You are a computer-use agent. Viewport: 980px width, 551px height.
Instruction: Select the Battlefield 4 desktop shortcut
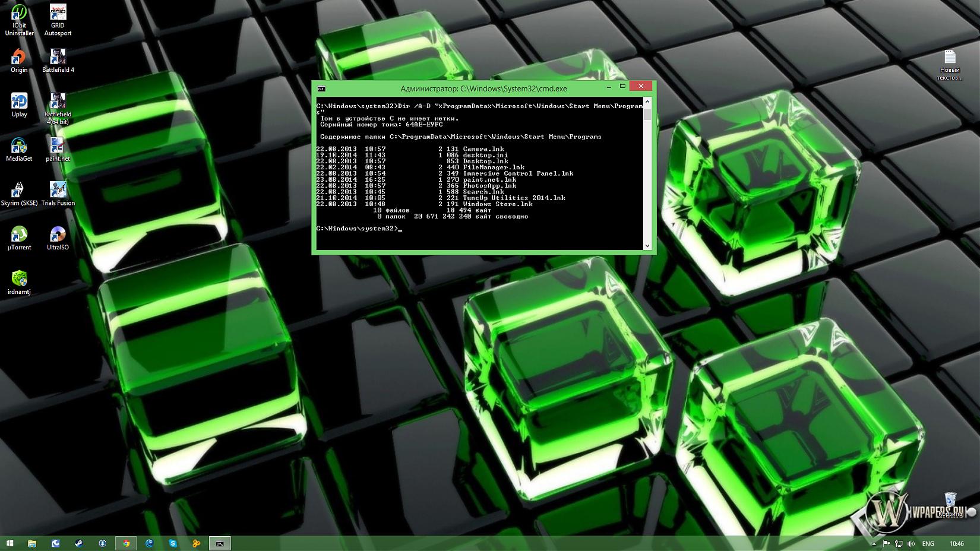(x=58, y=61)
